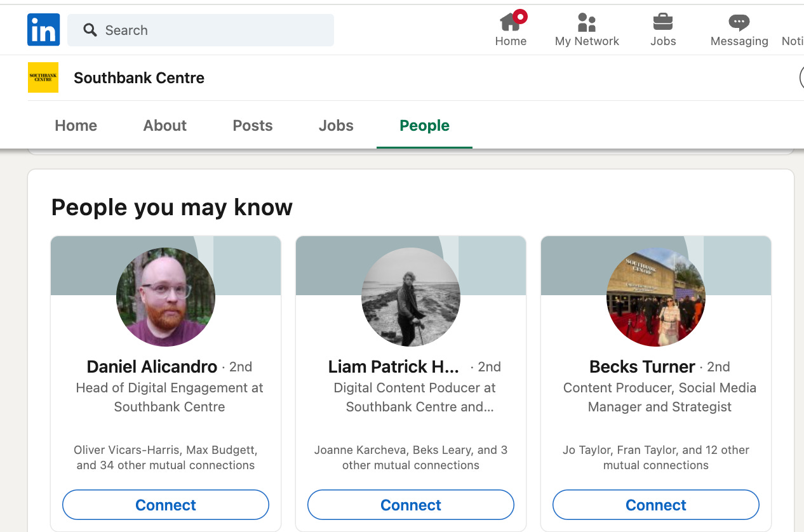Switch to the Posts tab
Screen dimensions: 804x532
(253, 125)
